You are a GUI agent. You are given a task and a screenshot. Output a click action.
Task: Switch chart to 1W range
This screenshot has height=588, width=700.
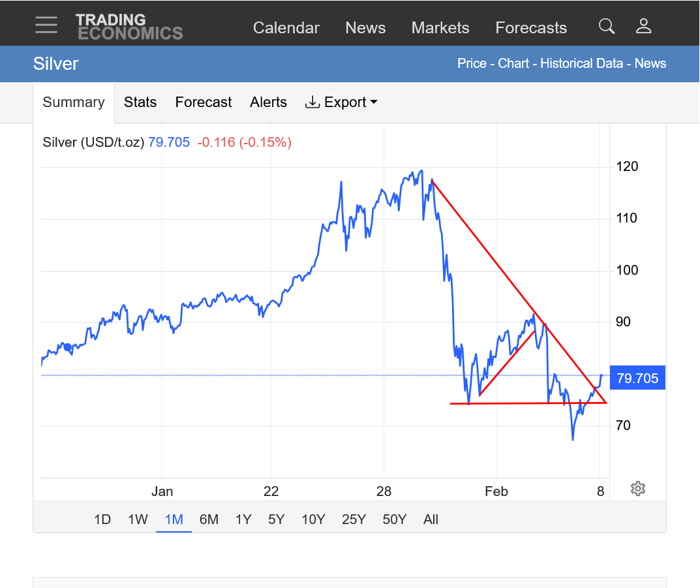point(138,519)
